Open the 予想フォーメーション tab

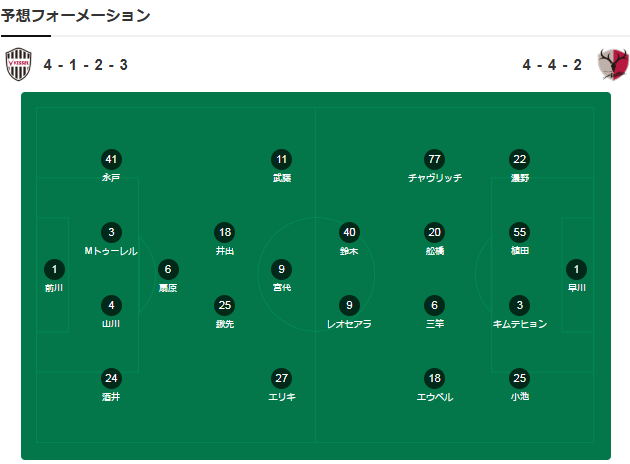pyautogui.click(x=76, y=16)
